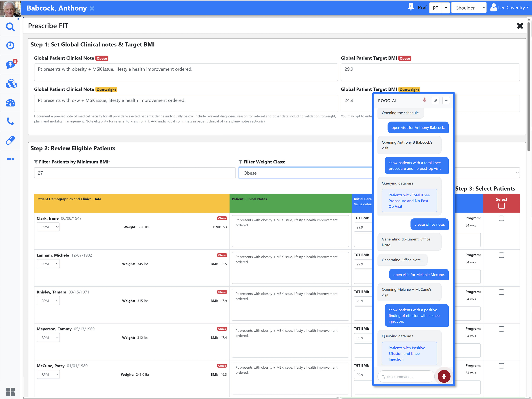Image resolution: width=532 pixels, height=399 pixels.
Task: Close Anthony Babcock patient tab with the x
Action: (92, 8)
